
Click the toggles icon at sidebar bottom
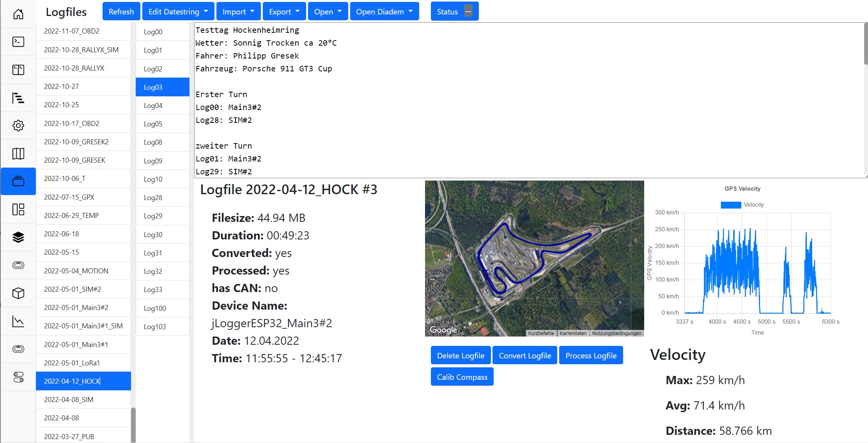(18, 377)
